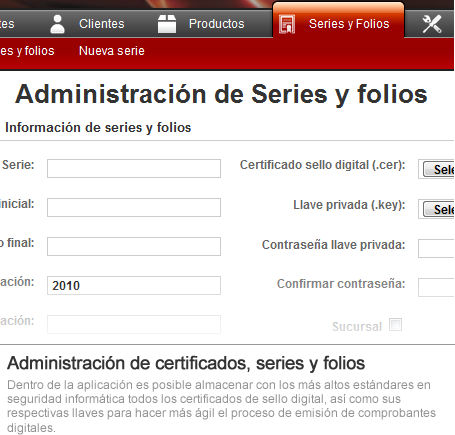Click the Productos box icon
This screenshot has width=455, height=435.
pyautogui.click(x=167, y=24)
